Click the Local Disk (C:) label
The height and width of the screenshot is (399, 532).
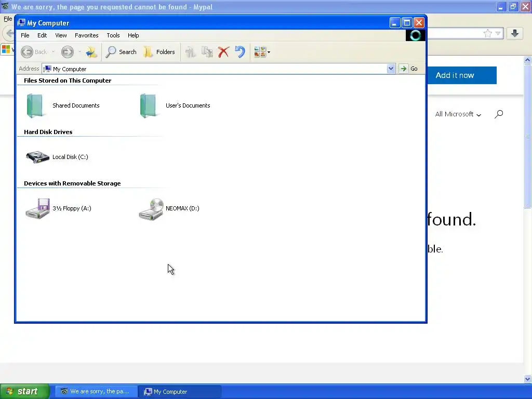(x=70, y=157)
